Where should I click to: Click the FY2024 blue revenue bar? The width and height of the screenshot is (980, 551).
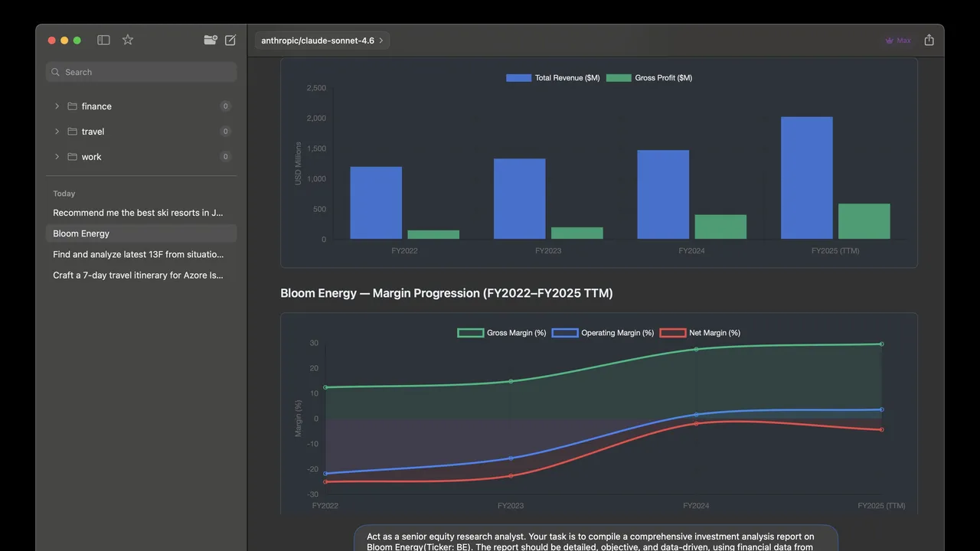pos(663,195)
